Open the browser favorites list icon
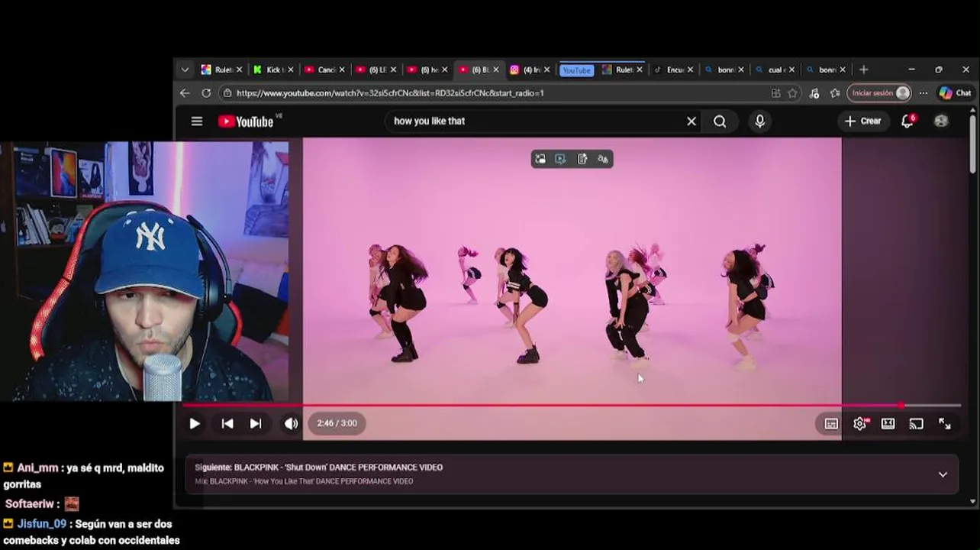The height and width of the screenshot is (550, 980). pyautogui.click(x=835, y=93)
